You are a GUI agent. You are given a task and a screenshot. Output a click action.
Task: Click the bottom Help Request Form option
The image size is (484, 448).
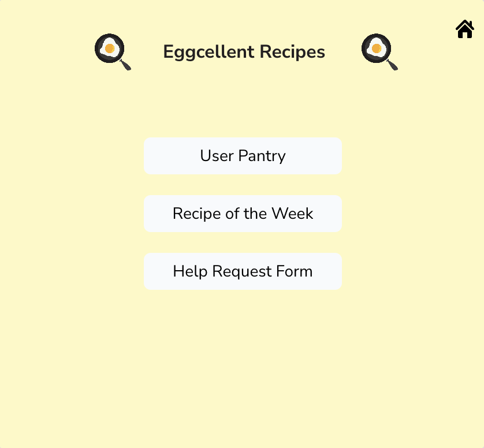coord(243,271)
